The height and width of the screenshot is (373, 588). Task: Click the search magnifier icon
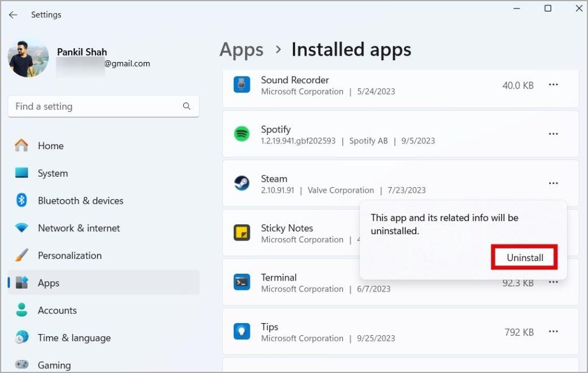(x=187, y=106)
